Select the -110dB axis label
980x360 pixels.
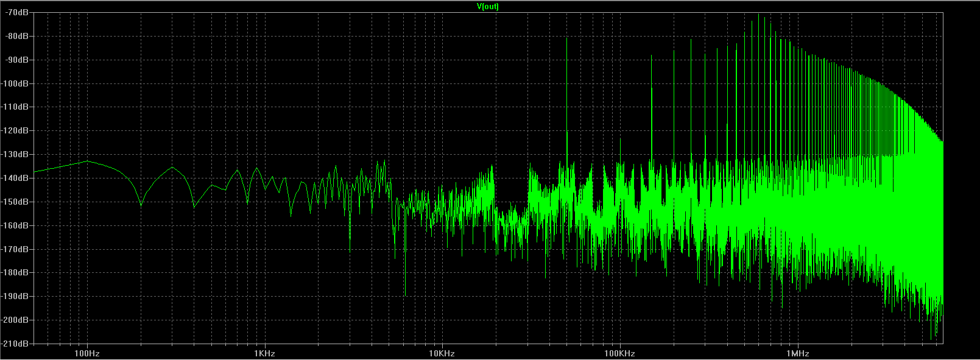pyautogui.click(x=15, y=107)
